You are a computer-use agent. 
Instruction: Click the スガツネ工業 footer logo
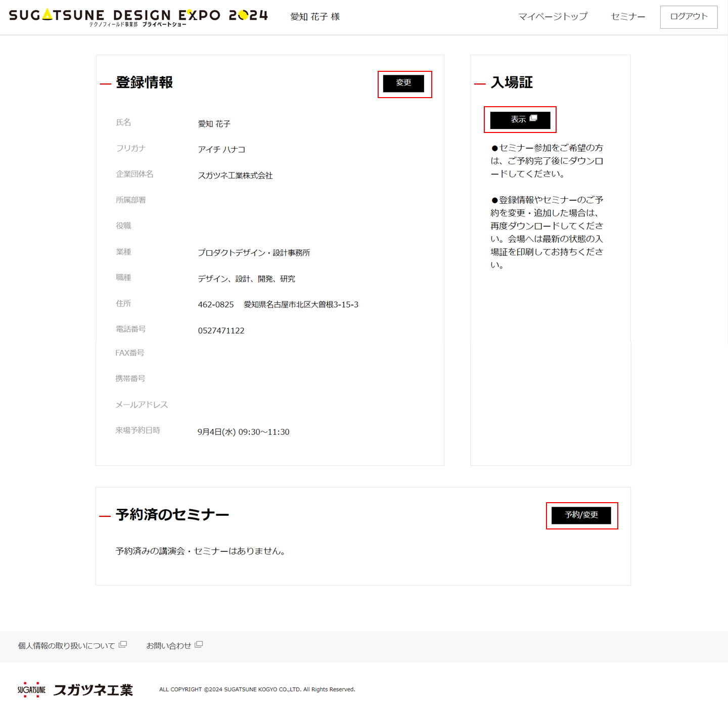coord(75,690)
